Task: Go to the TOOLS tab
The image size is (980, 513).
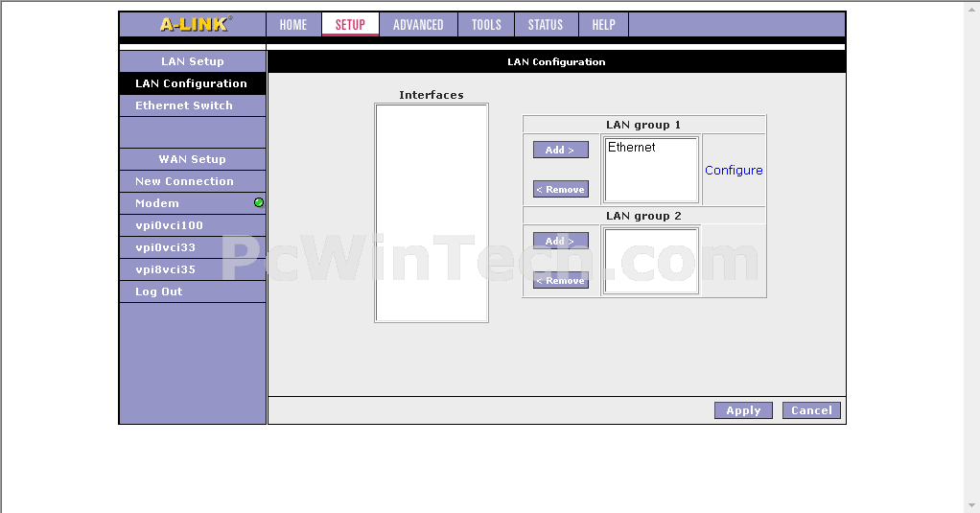Action: tap(486, 25)
